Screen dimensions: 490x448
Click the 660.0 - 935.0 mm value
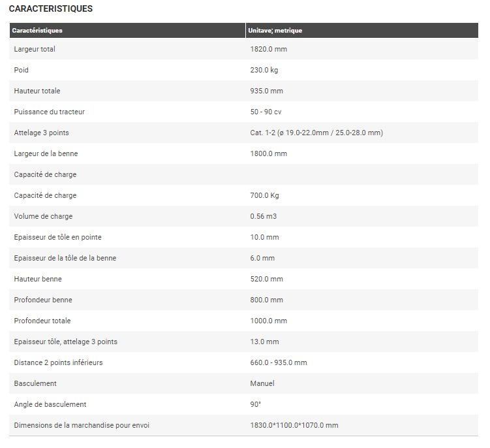click(279, 362)
